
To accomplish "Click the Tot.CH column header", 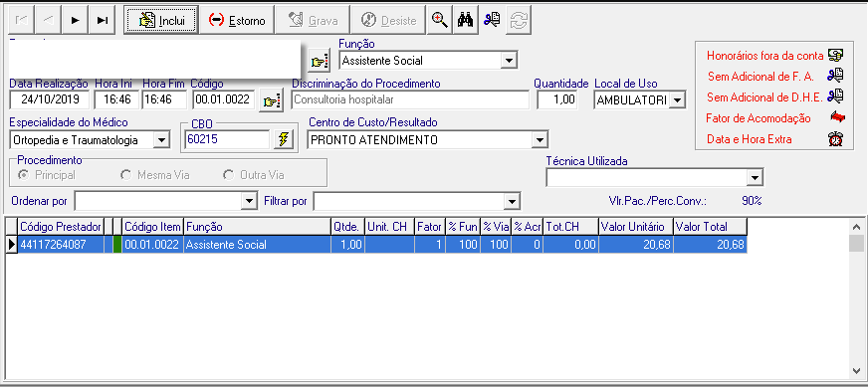I will [570, 227].
